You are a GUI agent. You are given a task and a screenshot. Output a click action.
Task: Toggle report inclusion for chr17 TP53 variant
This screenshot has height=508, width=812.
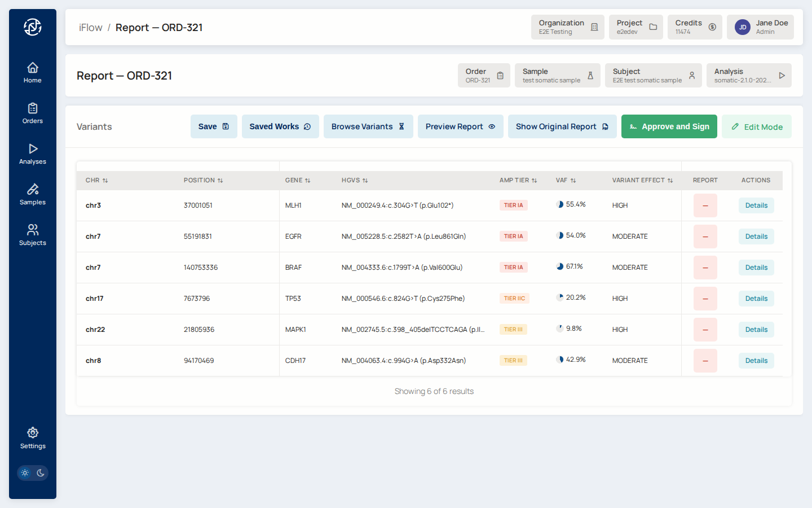[705, 299]
